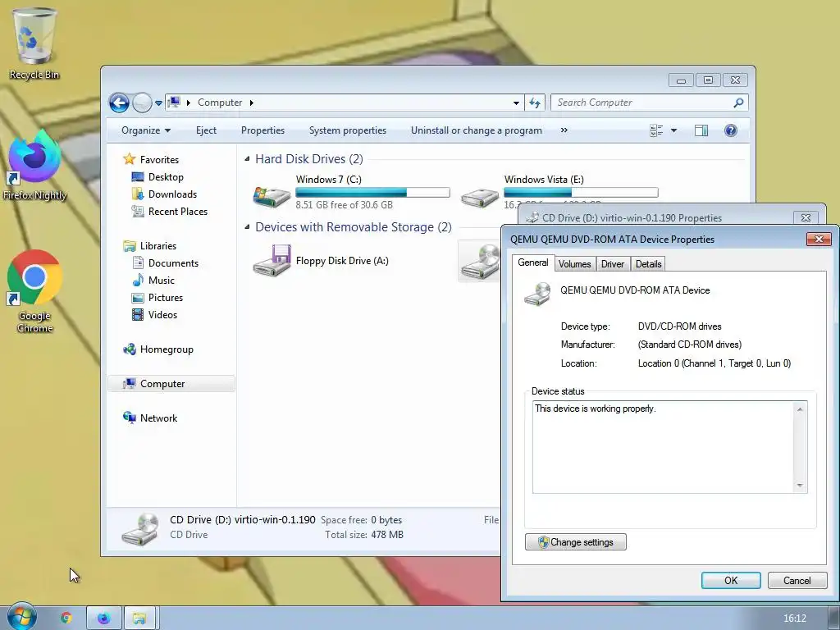
Task: Open Chrome from the taskbar
Action: pos(66,618)
